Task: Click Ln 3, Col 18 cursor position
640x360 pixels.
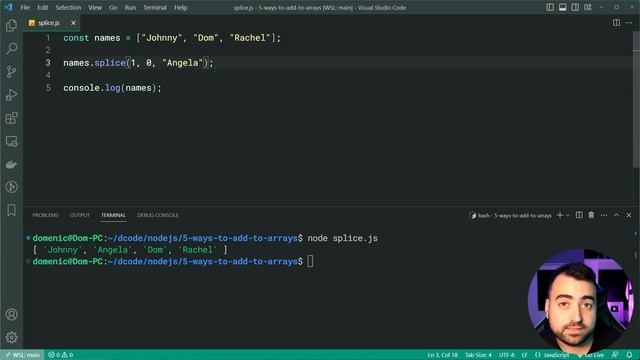Action: (x=442, y=355)
